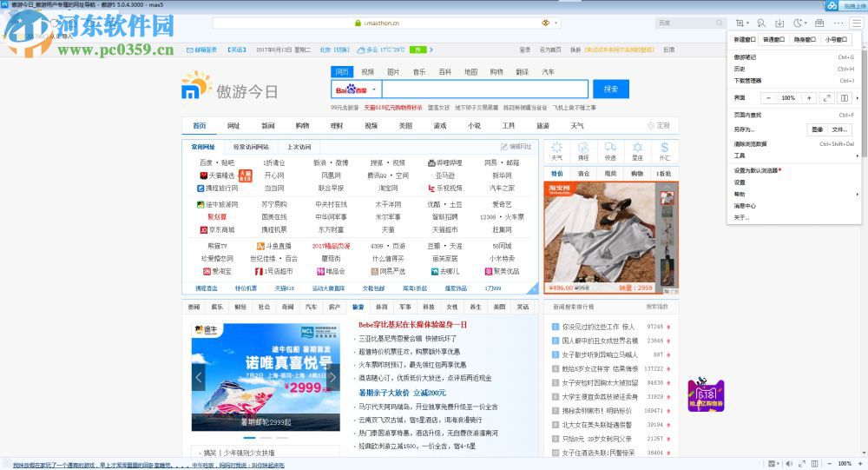Close the hamburger main menu button

[857, 23]
